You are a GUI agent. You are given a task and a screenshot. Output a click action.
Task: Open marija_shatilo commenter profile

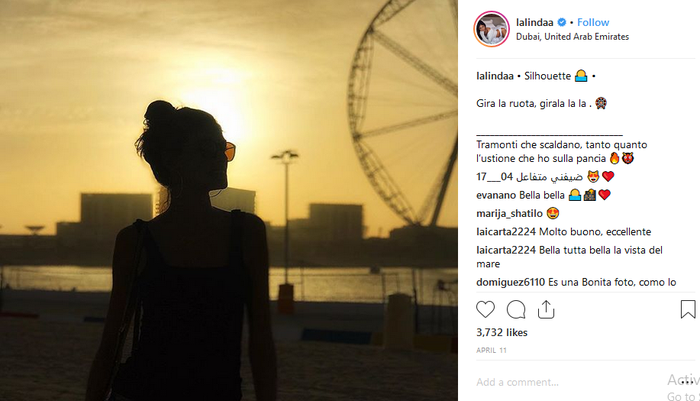point(509,213)
